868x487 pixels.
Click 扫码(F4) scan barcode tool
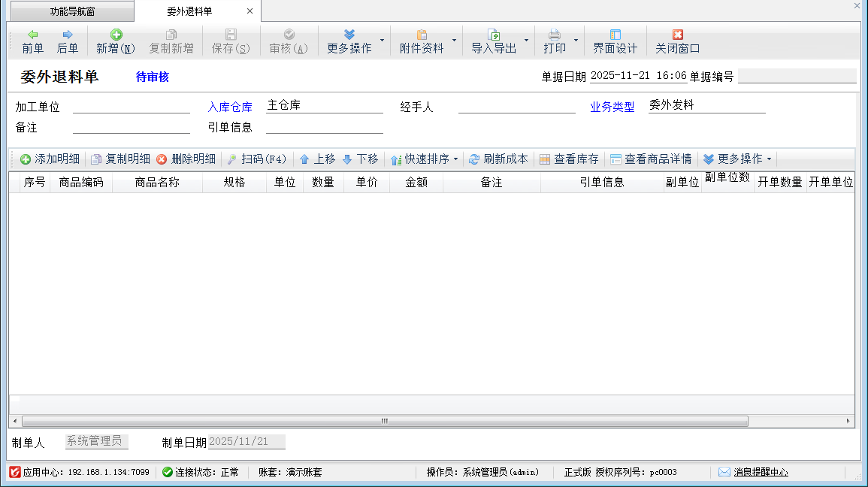(257, 159)
